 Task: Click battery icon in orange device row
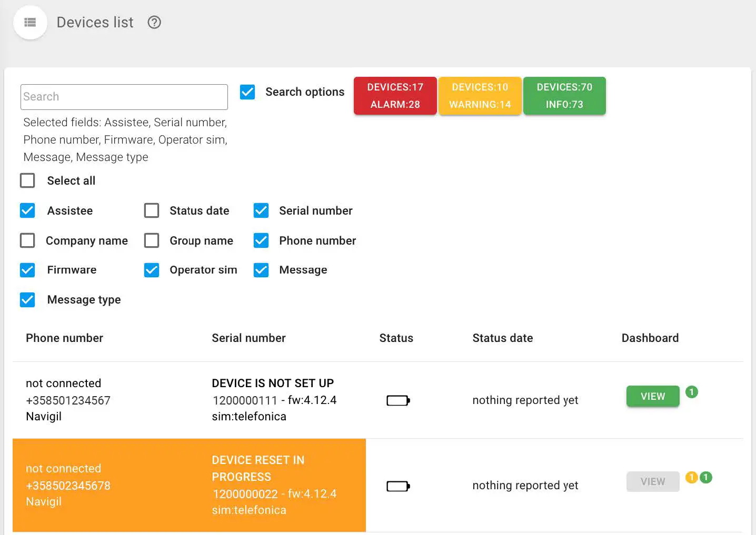pyautogui.click(x=398, y=486)
